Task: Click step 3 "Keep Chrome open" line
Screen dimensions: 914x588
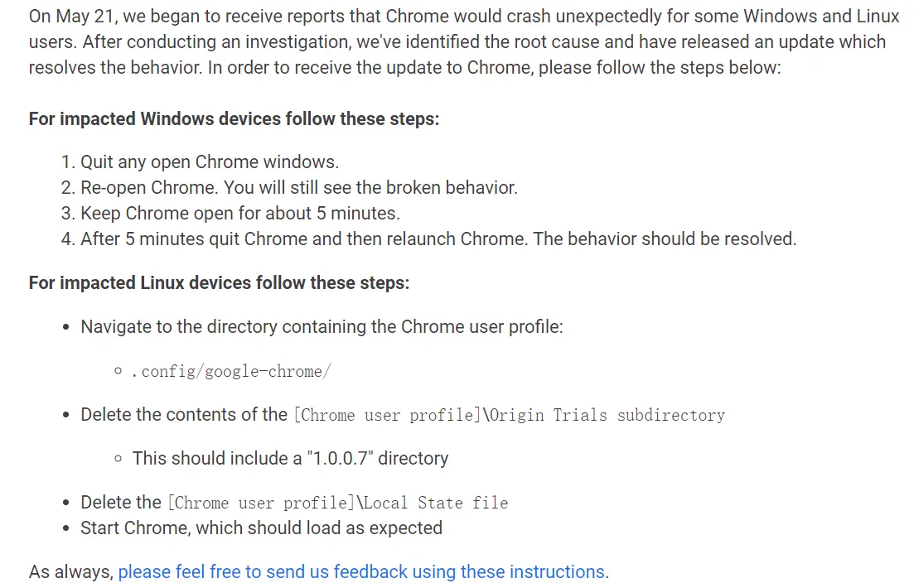Action: coord(239,214)
